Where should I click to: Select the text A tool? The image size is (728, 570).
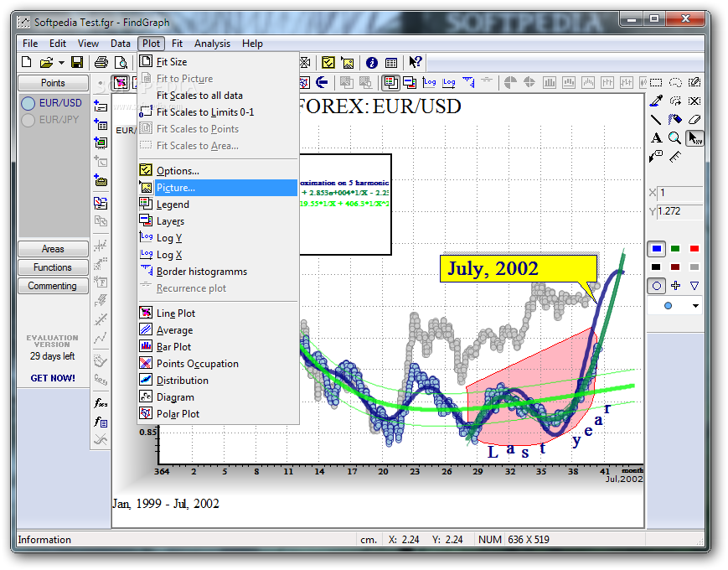tap(656, 138)
